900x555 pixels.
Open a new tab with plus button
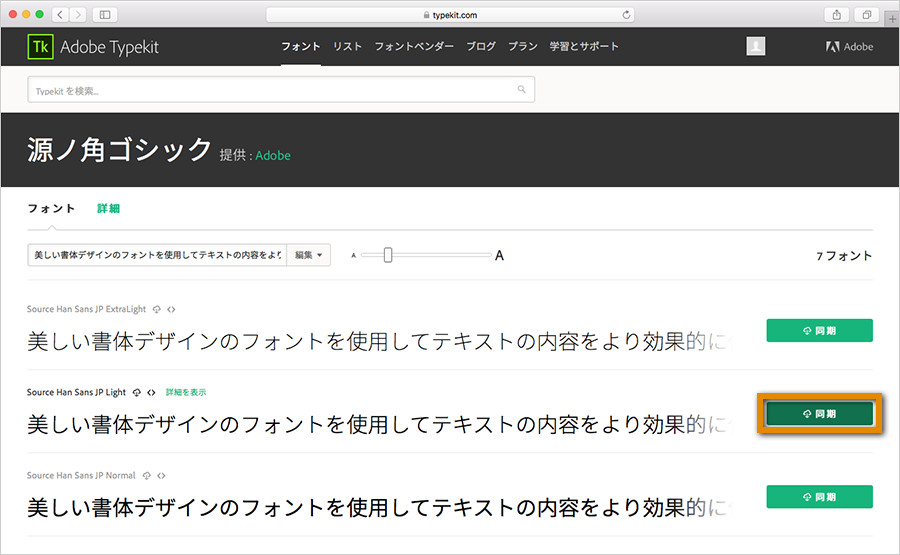(892, 19)
